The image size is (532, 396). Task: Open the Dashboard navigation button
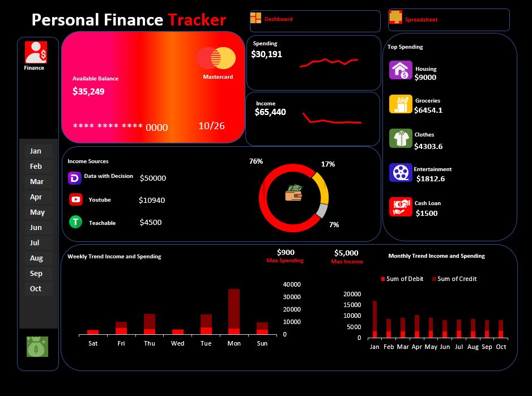coord(315,21)
